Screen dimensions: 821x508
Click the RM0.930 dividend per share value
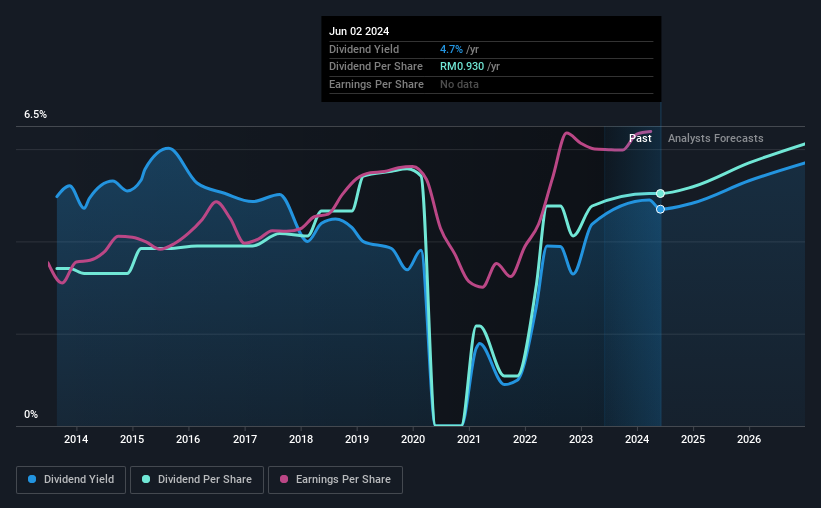point(462,67)
